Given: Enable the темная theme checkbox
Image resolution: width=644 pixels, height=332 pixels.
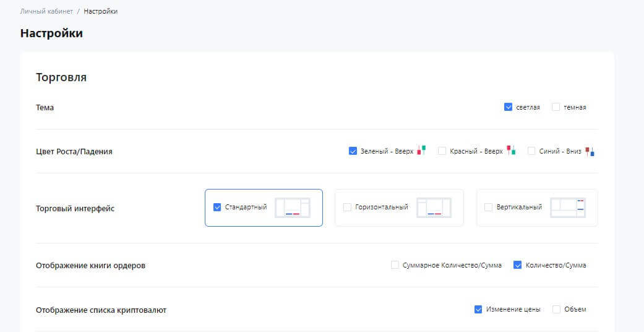Looking at the screenshot, I should 556,107.
